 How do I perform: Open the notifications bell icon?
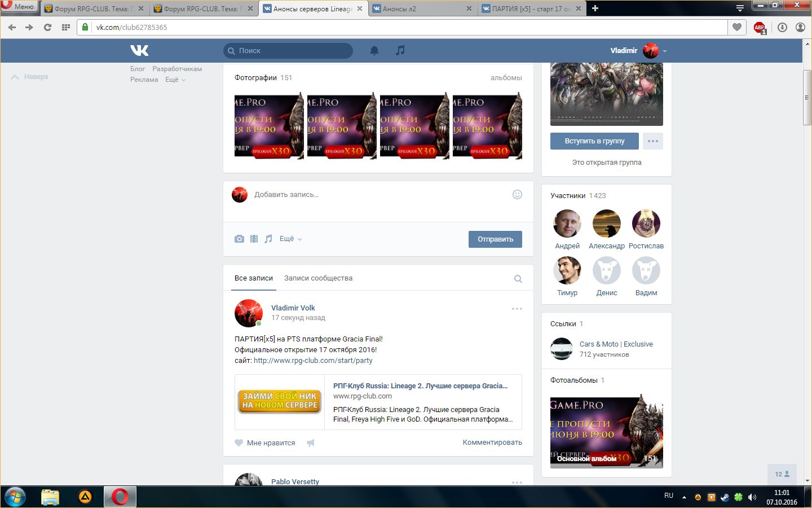click(374, 50)
